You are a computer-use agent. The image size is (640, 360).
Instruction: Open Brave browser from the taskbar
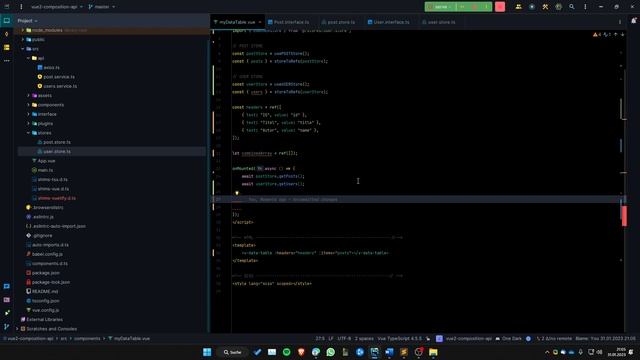click(301, 352)
